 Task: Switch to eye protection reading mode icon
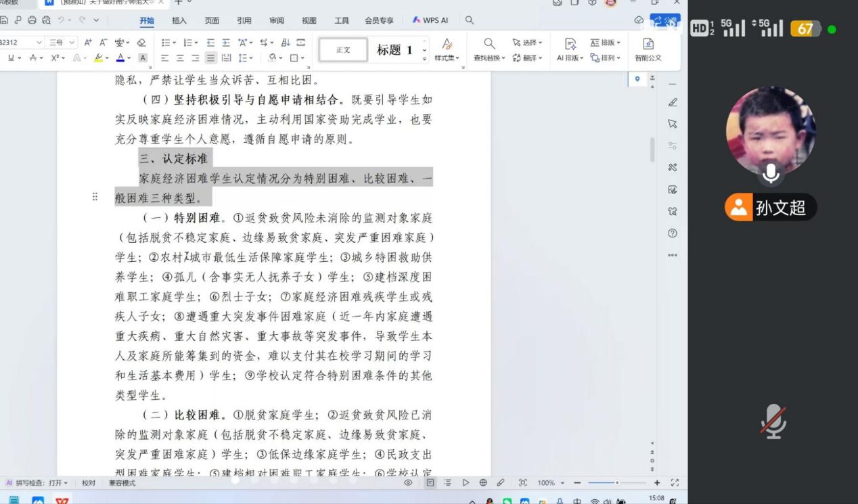click(x=408, y=483)
